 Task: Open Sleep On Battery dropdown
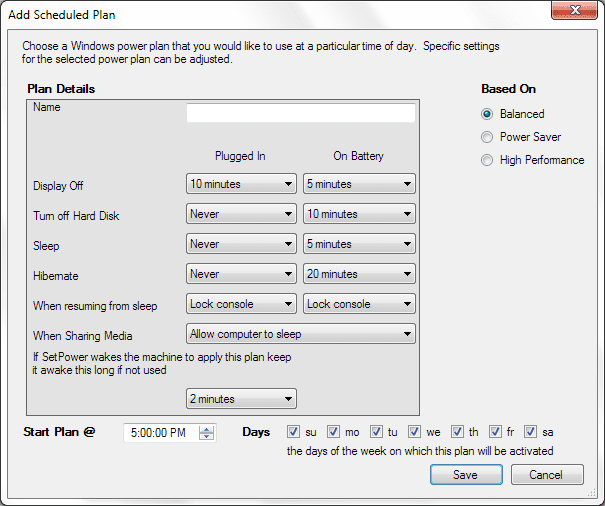click(359, 244)
